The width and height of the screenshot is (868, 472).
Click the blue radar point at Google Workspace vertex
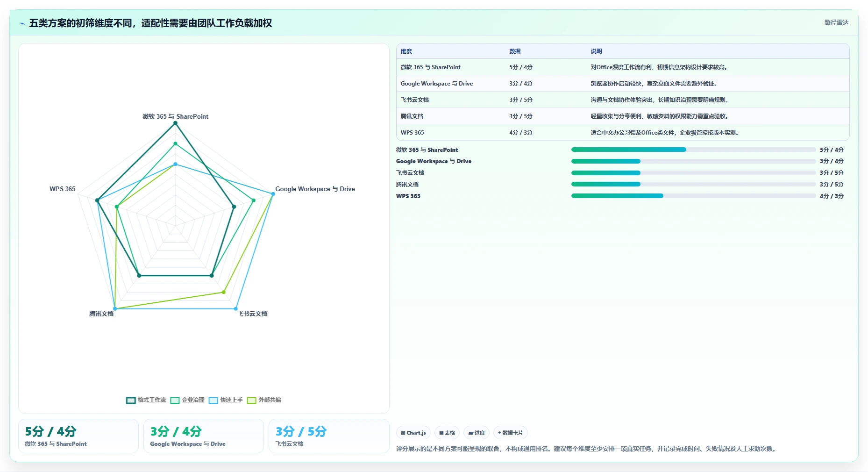pos(273,194)
